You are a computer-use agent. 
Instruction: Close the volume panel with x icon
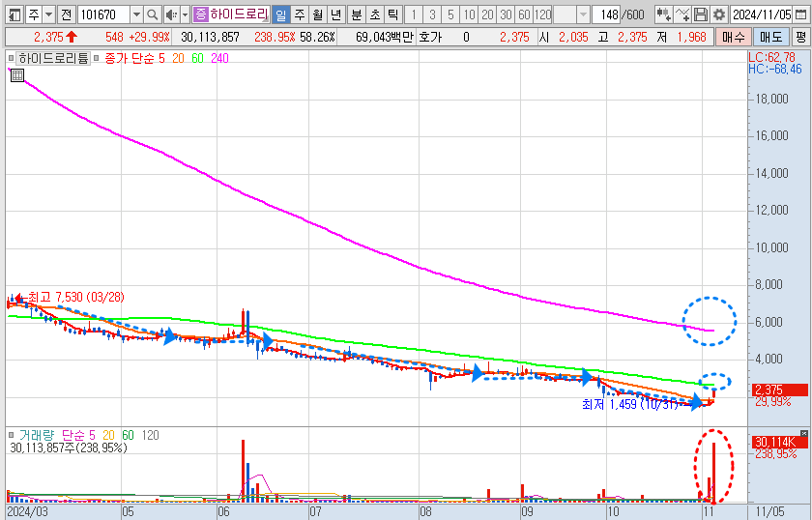(803, 433)
